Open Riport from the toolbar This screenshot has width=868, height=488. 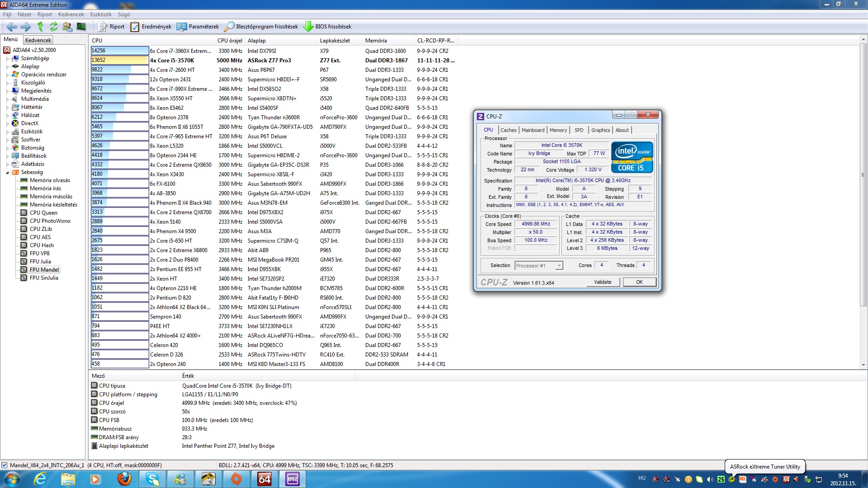coord(111,27)
